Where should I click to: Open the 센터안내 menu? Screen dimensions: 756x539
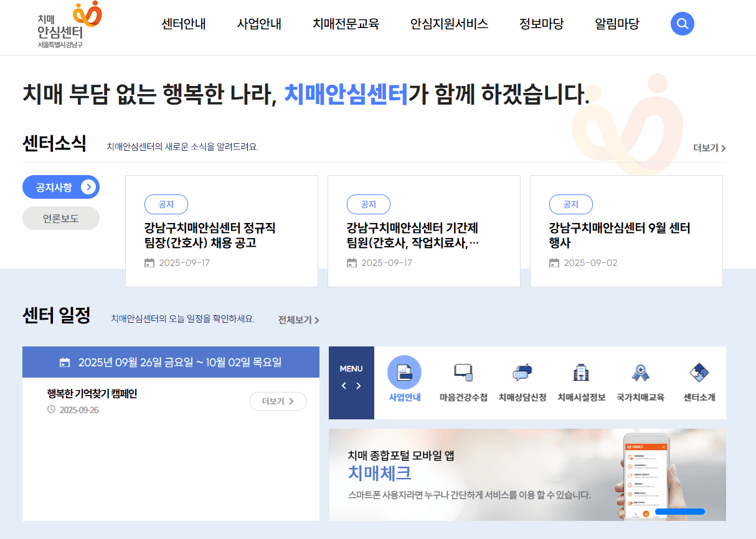coord(183,24)
